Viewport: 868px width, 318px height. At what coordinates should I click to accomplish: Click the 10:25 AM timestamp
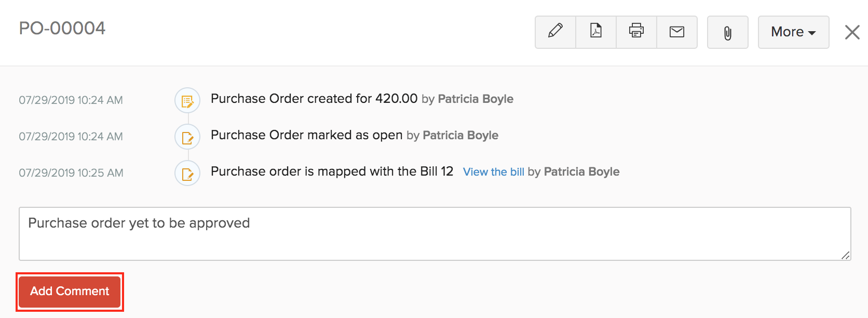71,173
